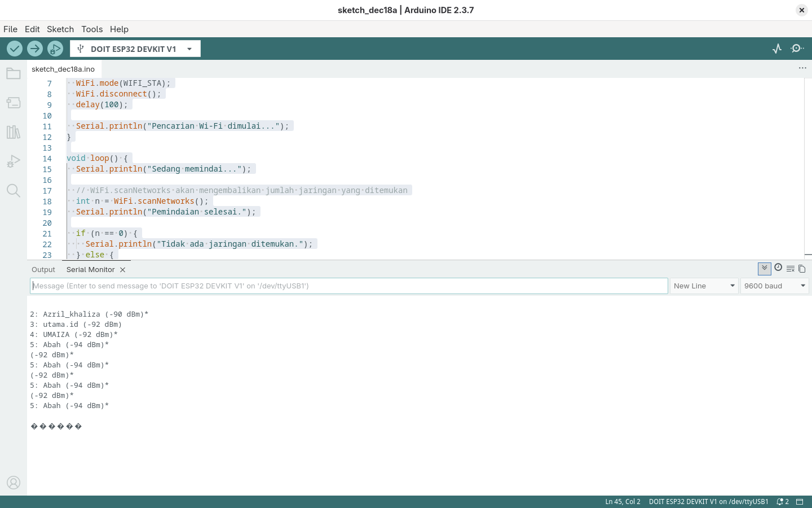Image resolution: width=812 pixels, height=508 pixels.
Task: Open the Search sidebar panel
Action: click(14, 191)
